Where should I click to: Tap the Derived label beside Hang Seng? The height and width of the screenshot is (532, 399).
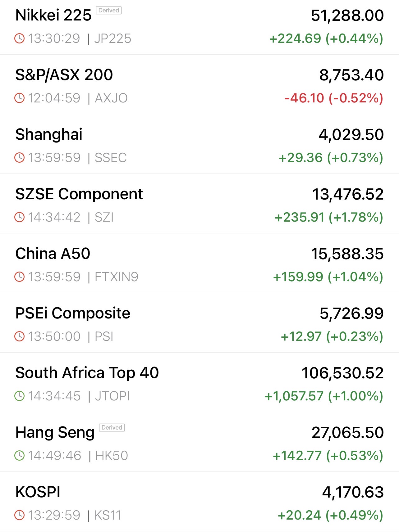tap(112, 428)
